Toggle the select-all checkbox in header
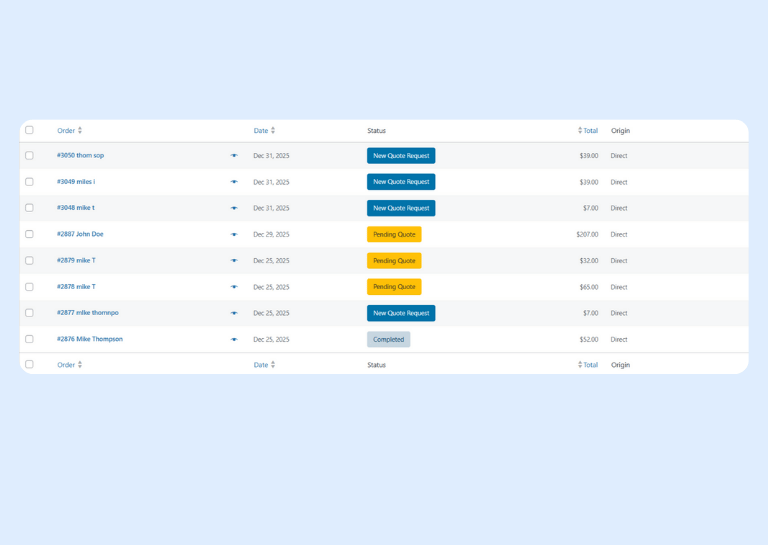Screen dimensions: 768x545 point(29,130)
